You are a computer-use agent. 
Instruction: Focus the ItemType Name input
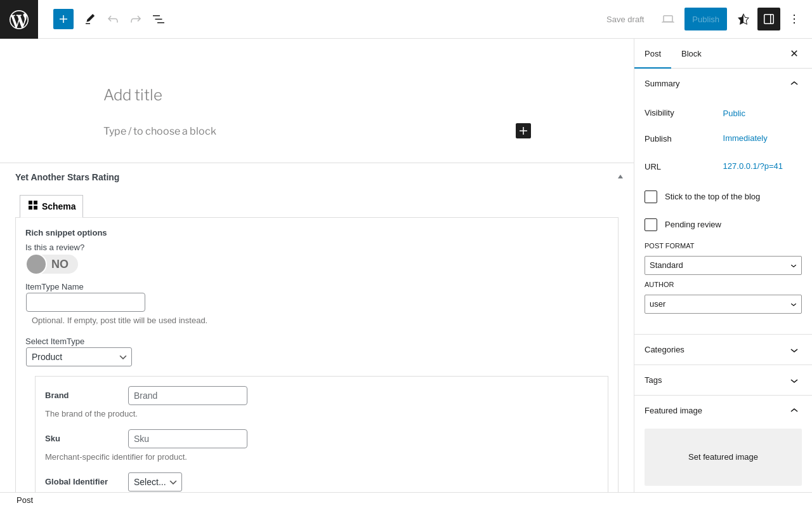tap(86, 302)
